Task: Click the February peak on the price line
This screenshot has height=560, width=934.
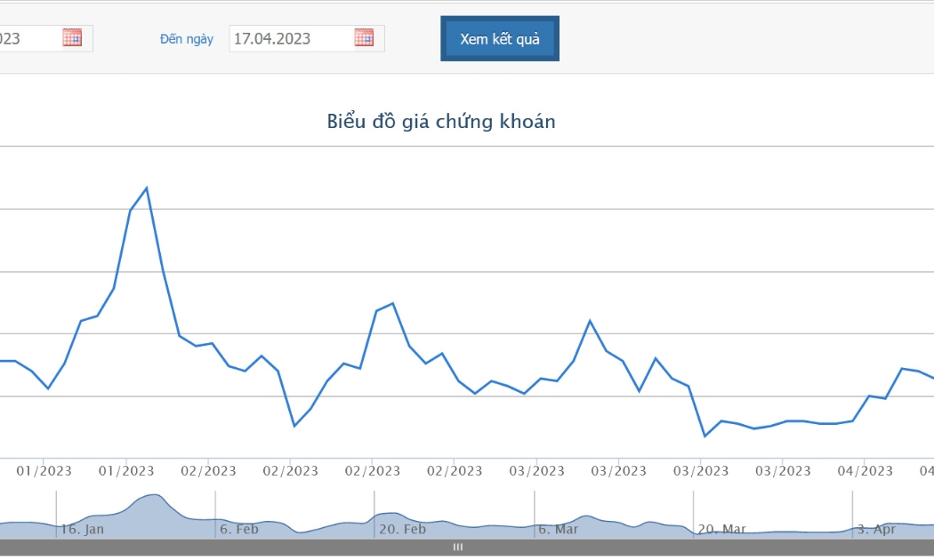Action: pyautogui.click(x=392, y=303)
